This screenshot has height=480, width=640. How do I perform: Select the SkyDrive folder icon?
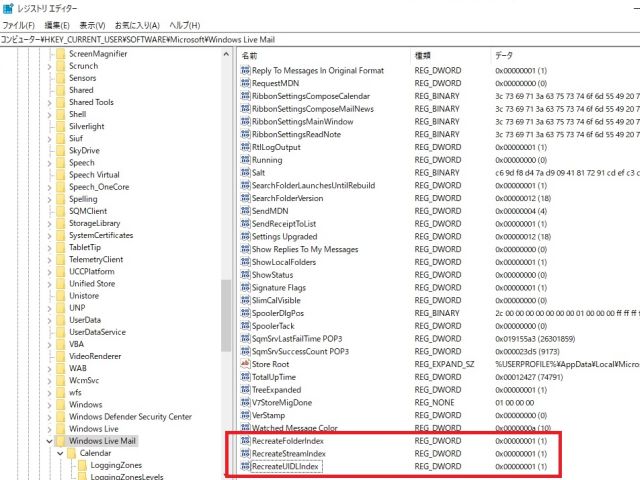[60, 151]
